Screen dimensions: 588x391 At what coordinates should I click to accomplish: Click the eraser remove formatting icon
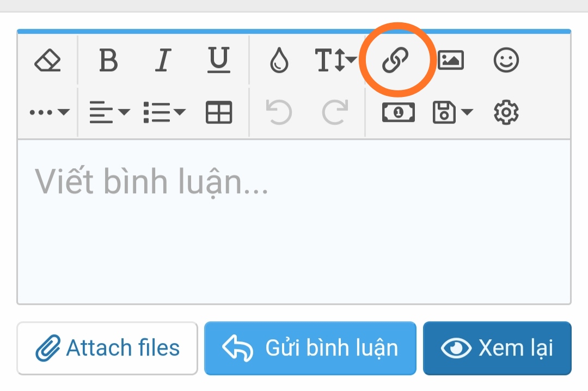(47, 60)
